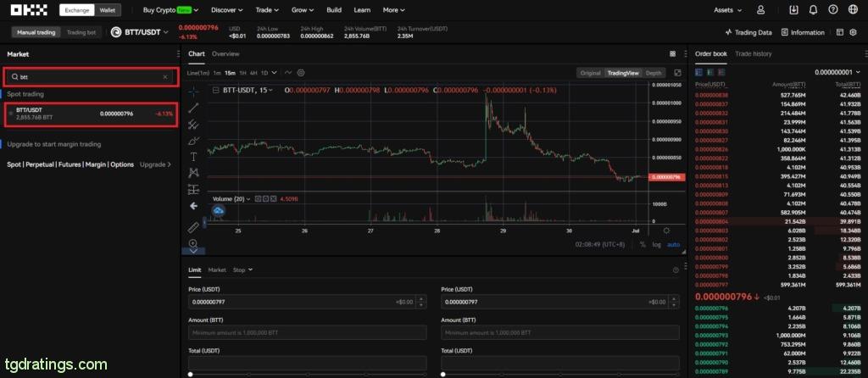Show buy-orders-only order book view

pyautogui.click(x=709, y=72)
